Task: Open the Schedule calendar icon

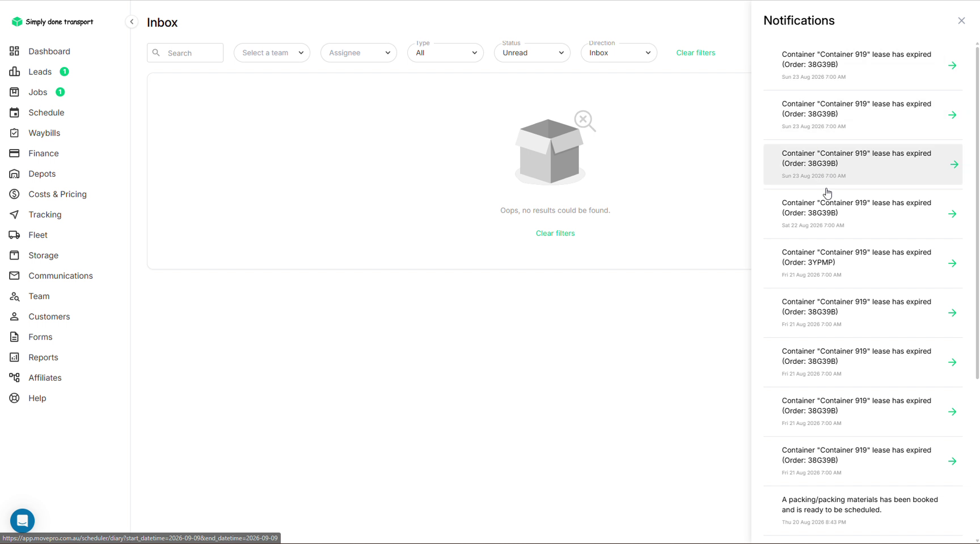Action: tap(14, 112)
